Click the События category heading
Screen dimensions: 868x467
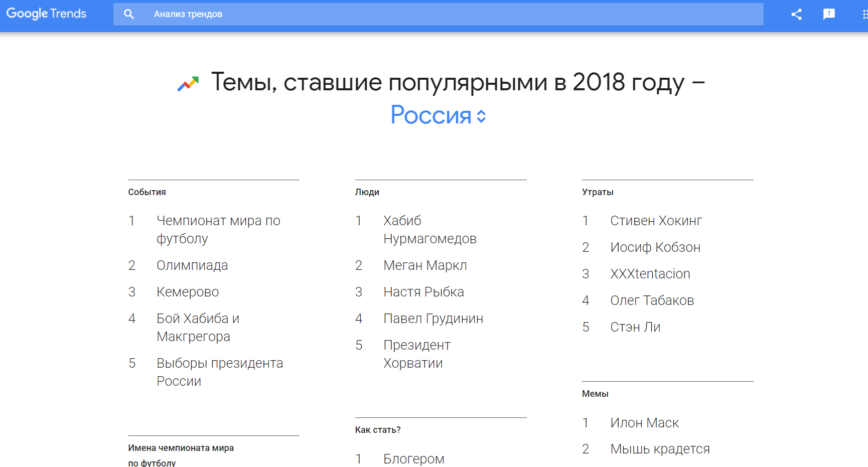tap(147, 192)
